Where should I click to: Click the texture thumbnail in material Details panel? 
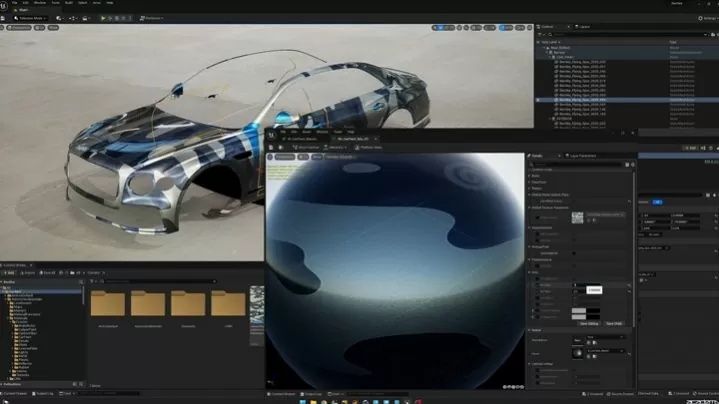point(577,216)
